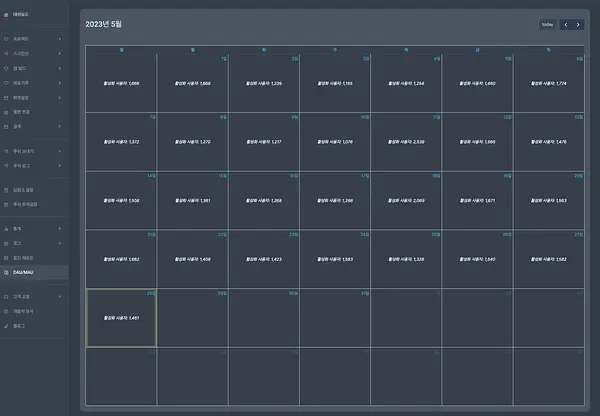Click the DAU/MAU sidebar icon
Screen dimensions: 600x416
click(6, 272)
